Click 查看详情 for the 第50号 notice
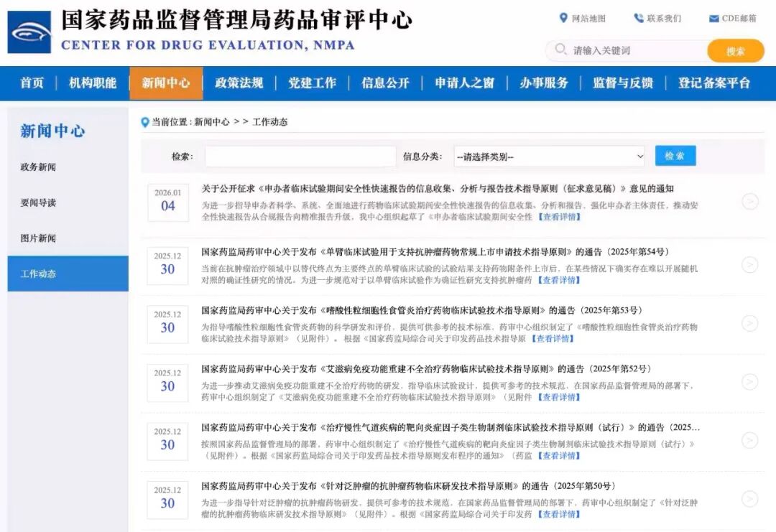 (559, 514)
